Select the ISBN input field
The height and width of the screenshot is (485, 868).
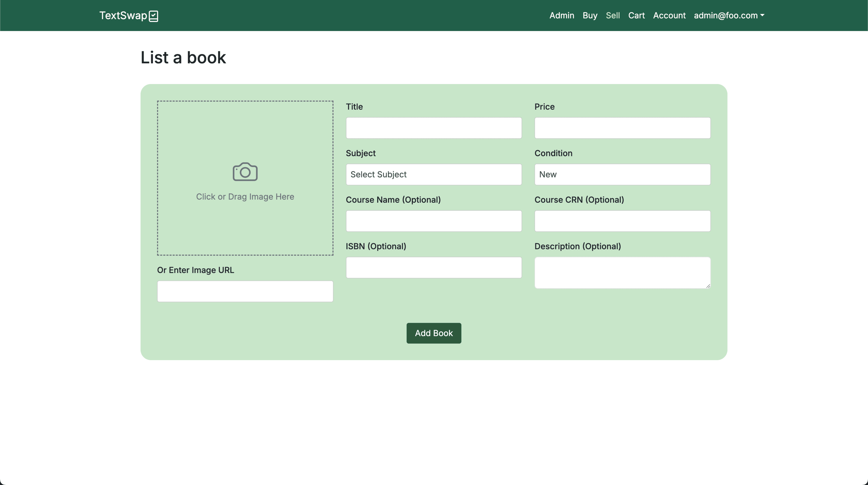pos(434,267)
